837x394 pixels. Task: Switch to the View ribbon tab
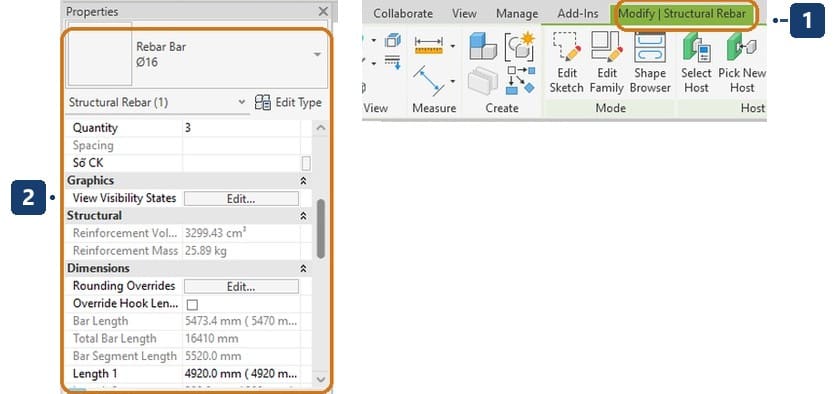pos(464,14)
